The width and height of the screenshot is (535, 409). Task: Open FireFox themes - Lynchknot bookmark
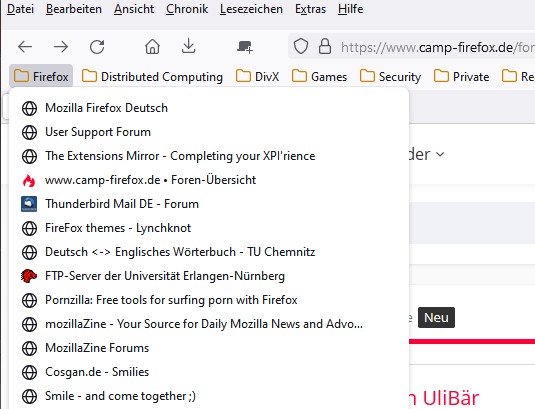pyautogui.click(x=209, y=228)
